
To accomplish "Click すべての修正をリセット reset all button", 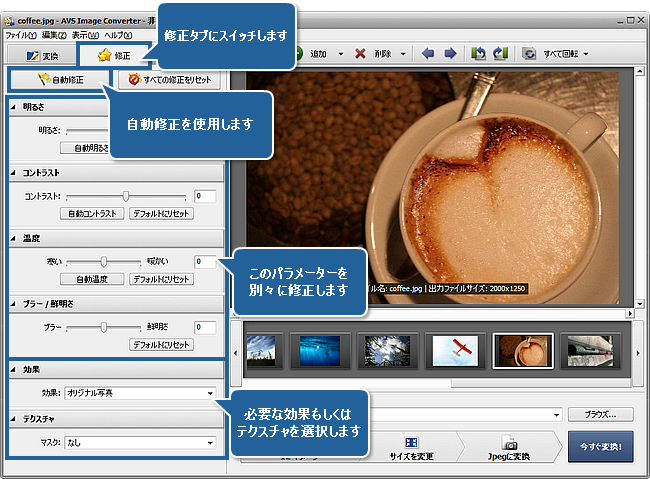I will (x=169, y=79).
